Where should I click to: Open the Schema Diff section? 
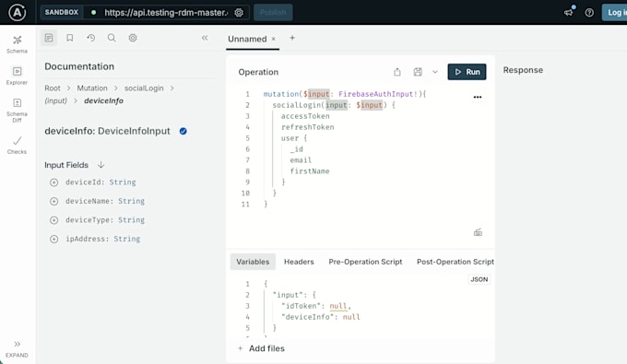tap(17, 110)
